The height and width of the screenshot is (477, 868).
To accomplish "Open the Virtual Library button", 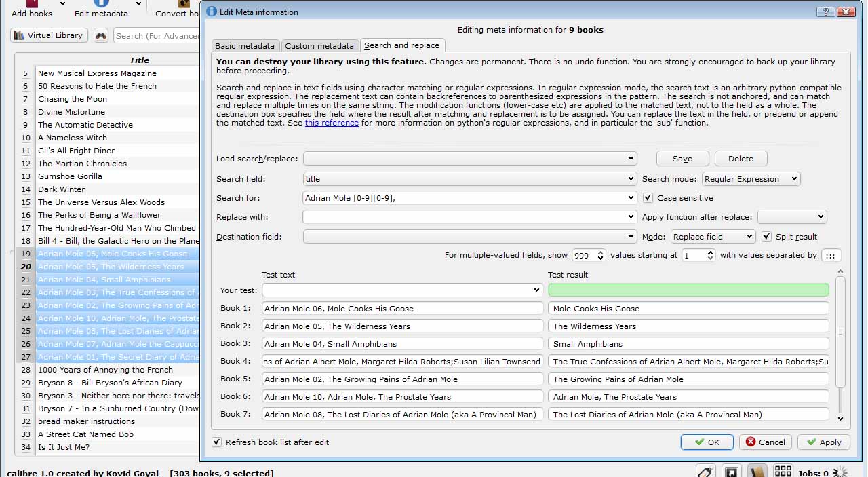I will (49, 35).
